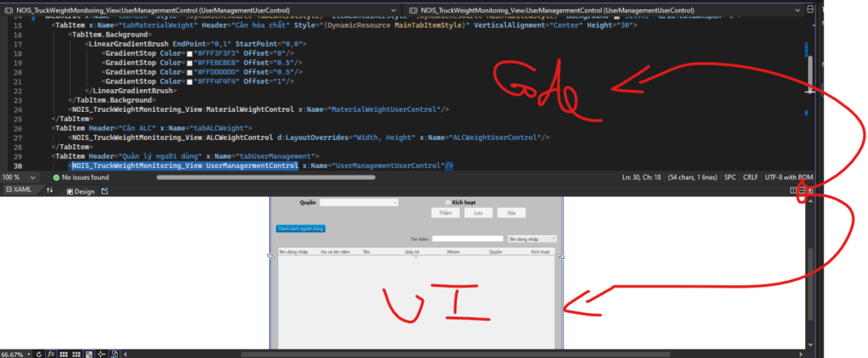Click the CRLF line ending indicator

(750, 177)
